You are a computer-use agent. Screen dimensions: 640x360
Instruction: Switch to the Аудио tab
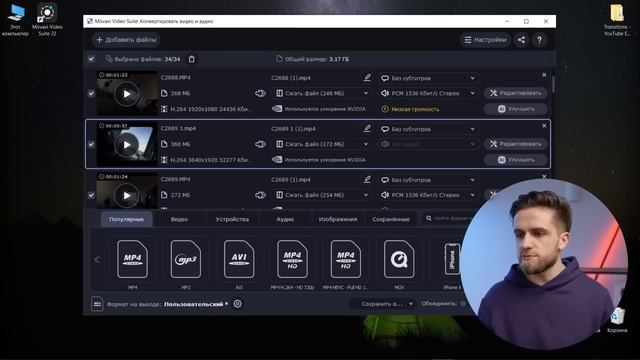(x=285, y=219)
